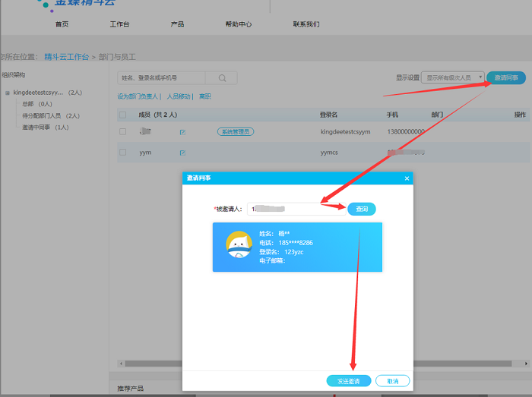The width and height of the screenshot is (532, 397).
Task: Go to the 帮助中心 menu
Action: 238,24
